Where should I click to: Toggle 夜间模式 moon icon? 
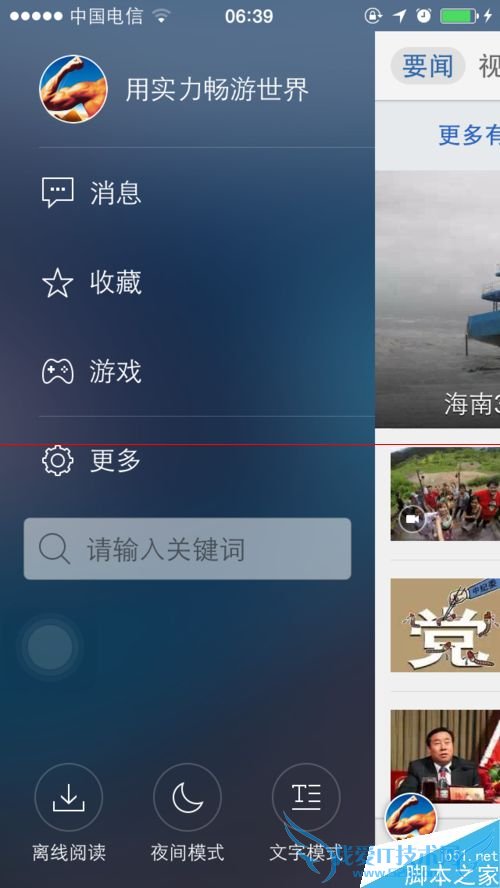[187, 797]
